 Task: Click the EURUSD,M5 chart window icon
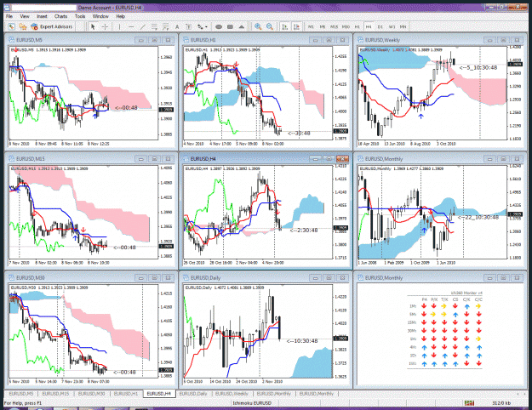tap(11, 40)
